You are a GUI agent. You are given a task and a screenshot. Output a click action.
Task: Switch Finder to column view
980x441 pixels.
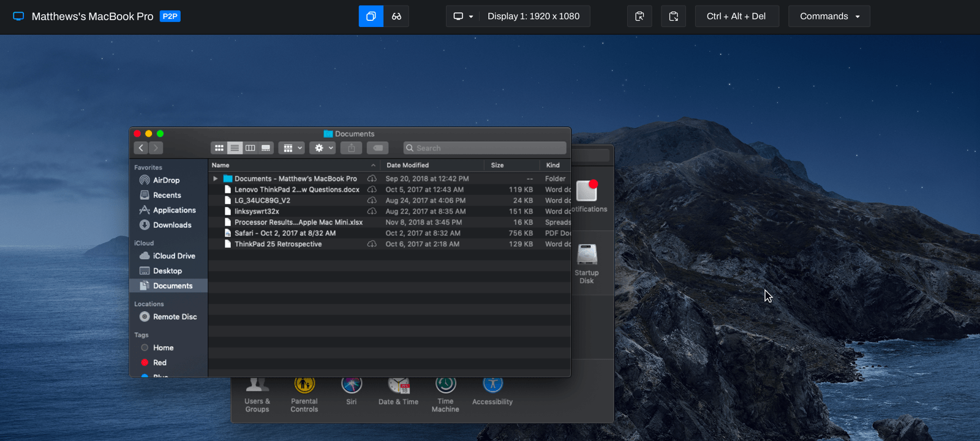(x=251, y=148)
